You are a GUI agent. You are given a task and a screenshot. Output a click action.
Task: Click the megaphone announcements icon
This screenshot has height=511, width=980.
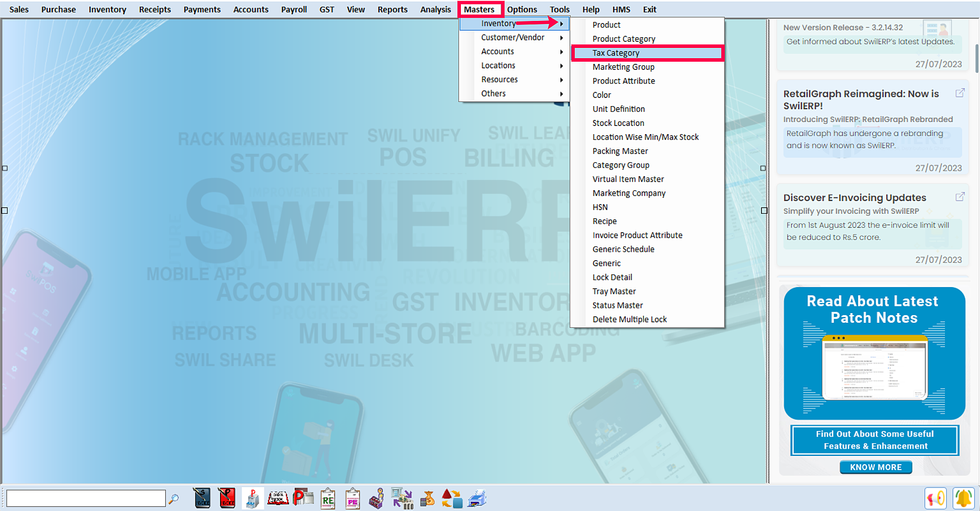(x=935, y=498)
